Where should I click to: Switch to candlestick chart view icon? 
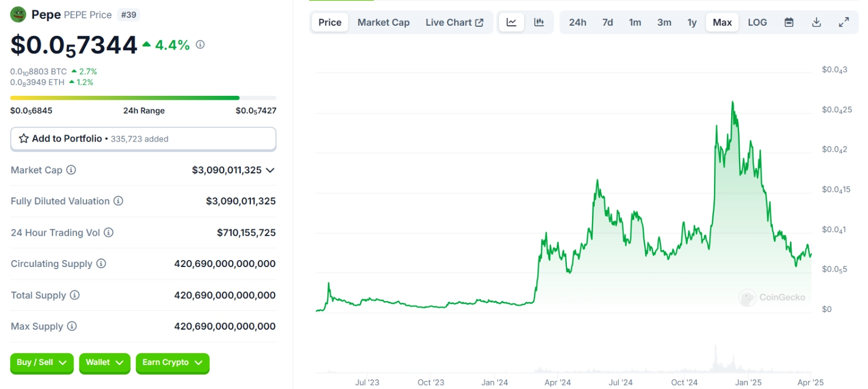[539, 22]
